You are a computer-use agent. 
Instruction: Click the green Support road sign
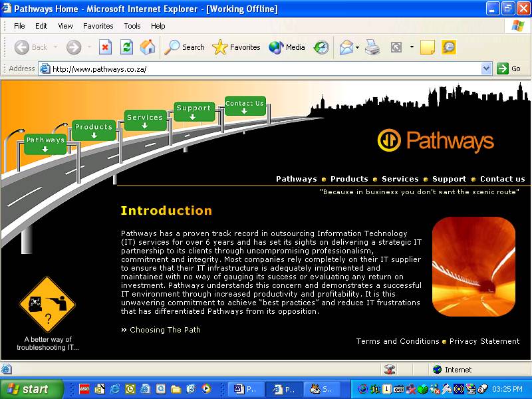click(x=194, y=112)
